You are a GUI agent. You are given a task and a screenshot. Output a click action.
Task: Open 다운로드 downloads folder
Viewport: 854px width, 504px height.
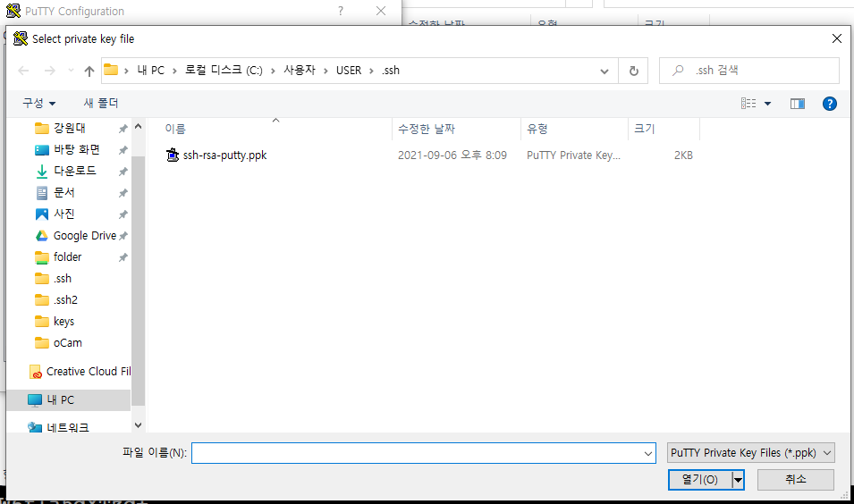tap(74, 171)
